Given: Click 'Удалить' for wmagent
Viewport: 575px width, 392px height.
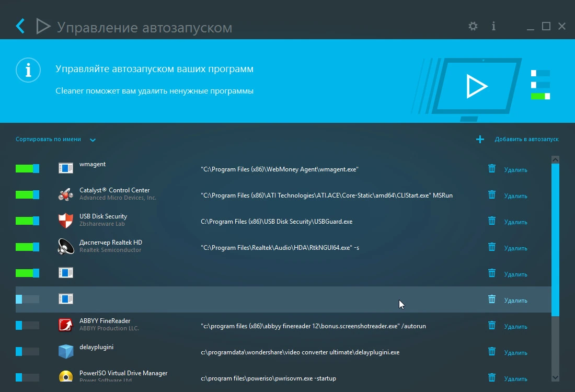Looking at the screenshot, I should pos(515,170).
